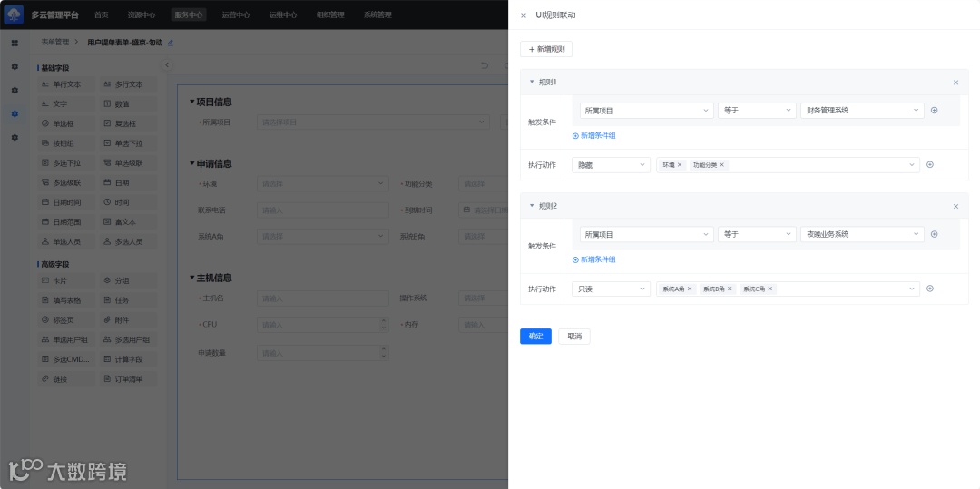980x489 pixels.
Task: Select the 多选级联 field component
Action: [67, 183]
